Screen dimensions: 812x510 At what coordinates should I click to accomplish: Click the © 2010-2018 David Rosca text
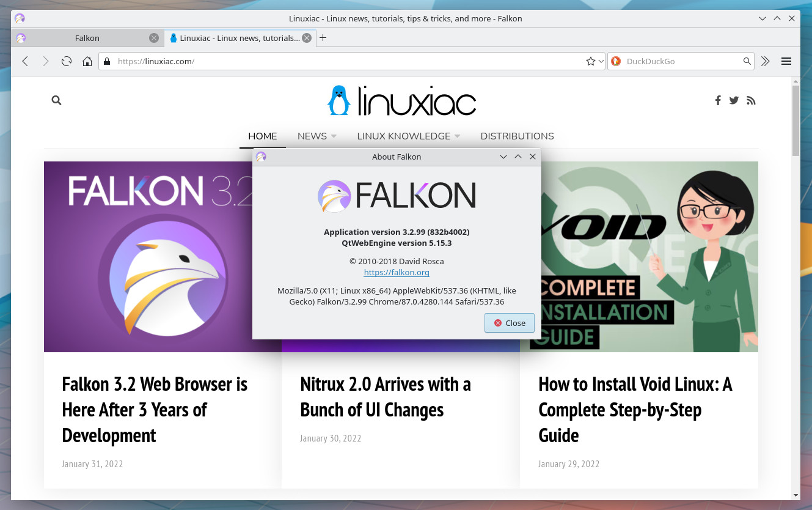tap(397, 261)
